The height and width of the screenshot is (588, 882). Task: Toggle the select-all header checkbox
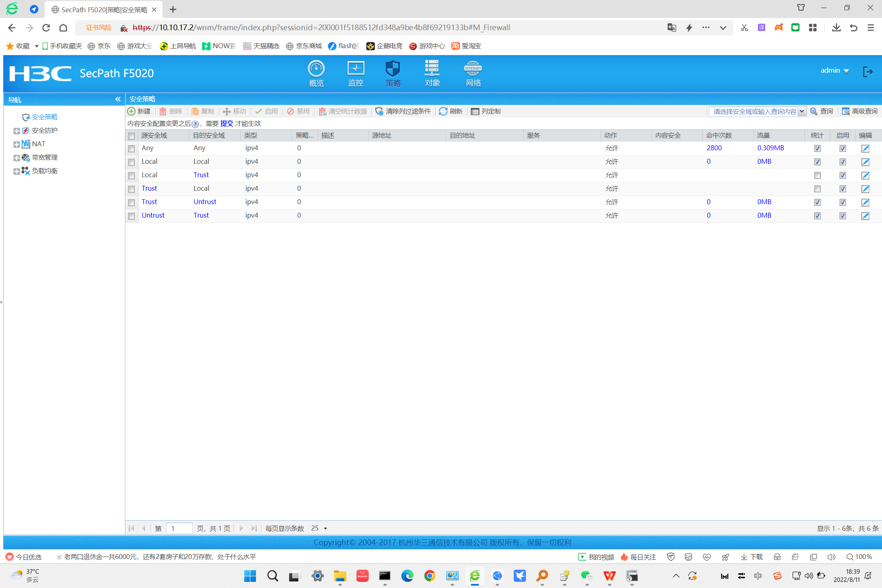(131, 136)
